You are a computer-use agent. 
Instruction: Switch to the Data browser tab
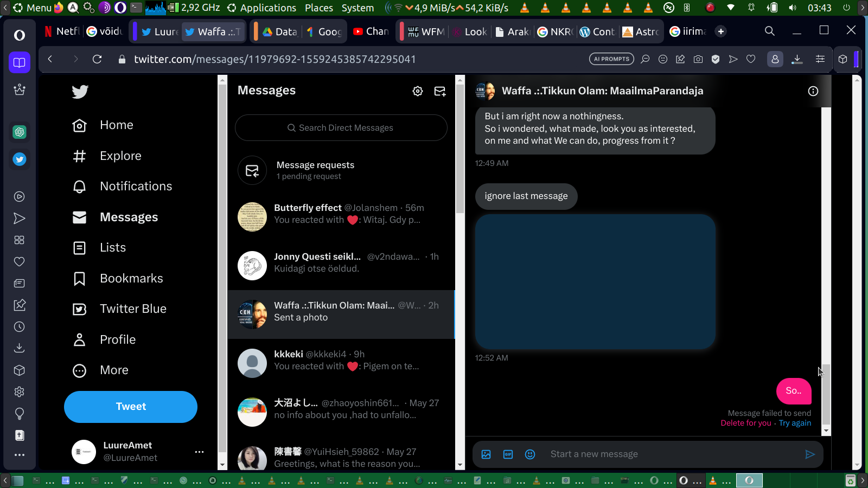[279, 31]
